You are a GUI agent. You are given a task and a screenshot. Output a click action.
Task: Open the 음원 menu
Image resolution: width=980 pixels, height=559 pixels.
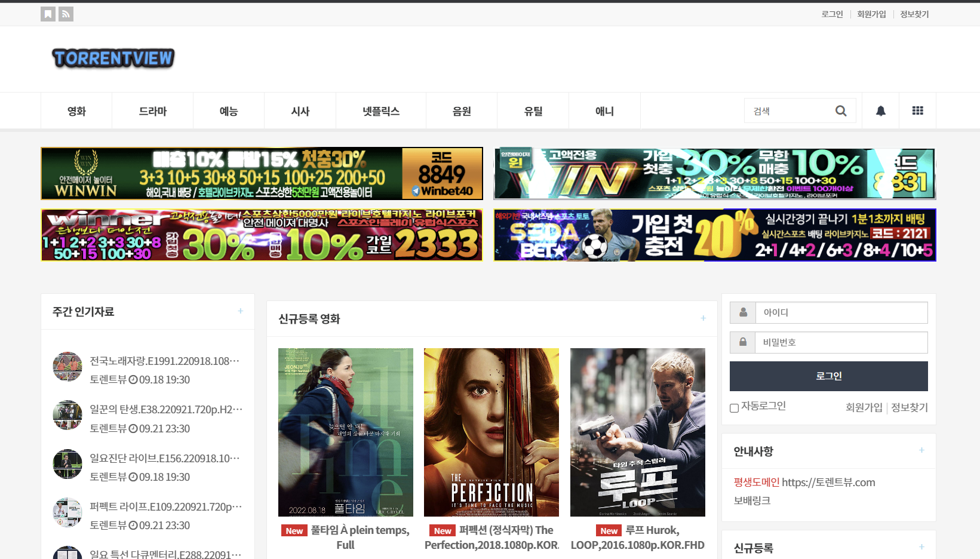coord(462,110)
